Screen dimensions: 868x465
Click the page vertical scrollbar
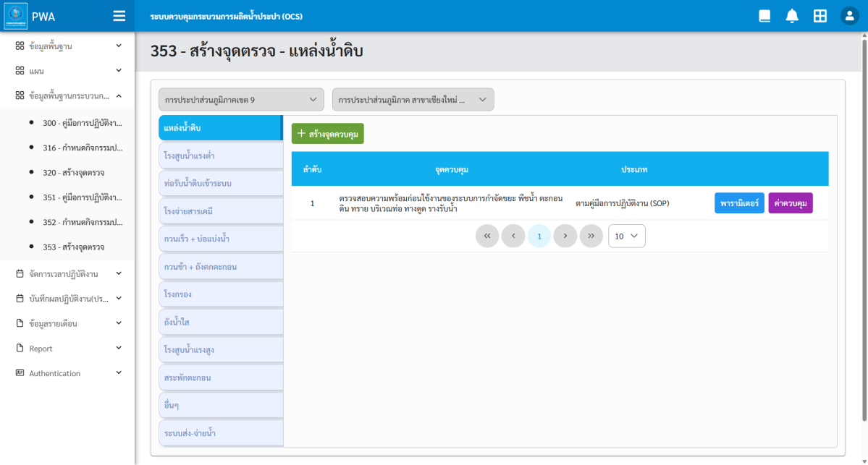864,229
